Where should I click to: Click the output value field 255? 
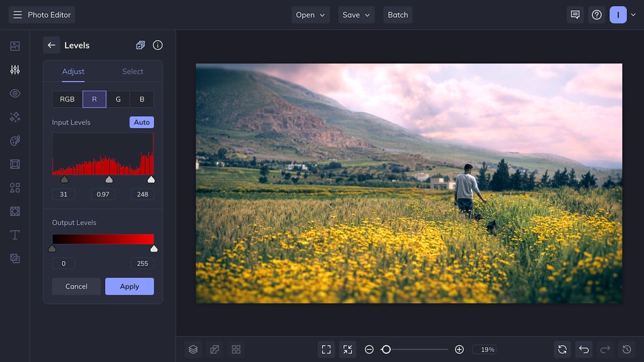143,264
